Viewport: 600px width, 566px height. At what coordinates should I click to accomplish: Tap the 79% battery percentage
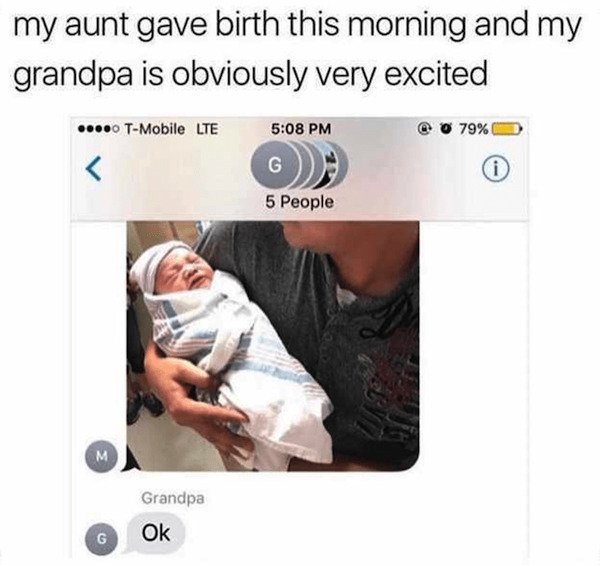(474, 129)
